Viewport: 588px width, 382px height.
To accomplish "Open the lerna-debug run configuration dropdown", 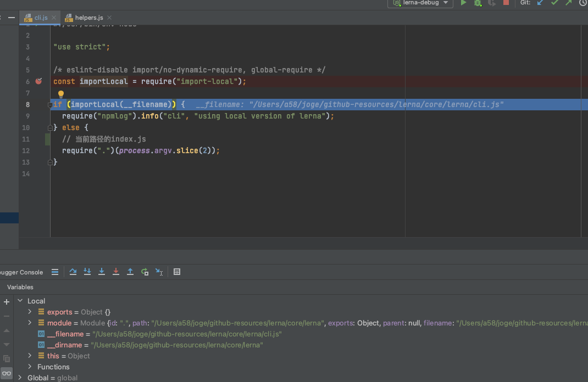I will (x=420, y=3).
